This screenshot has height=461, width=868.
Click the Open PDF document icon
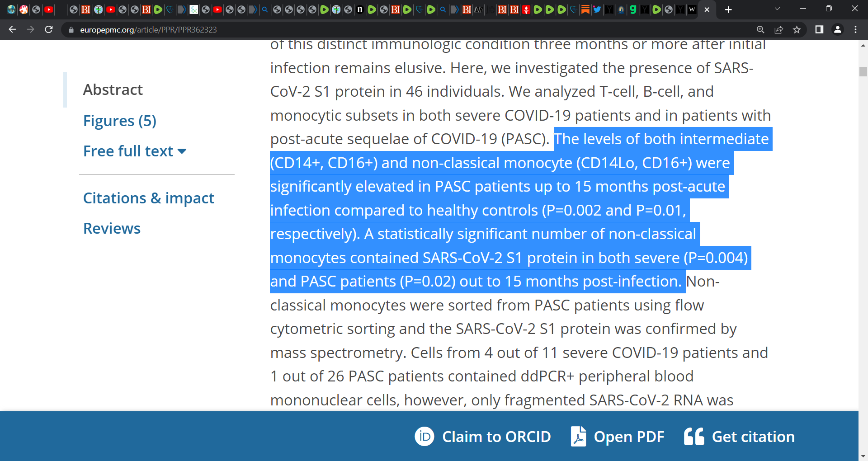pos(578,437)
